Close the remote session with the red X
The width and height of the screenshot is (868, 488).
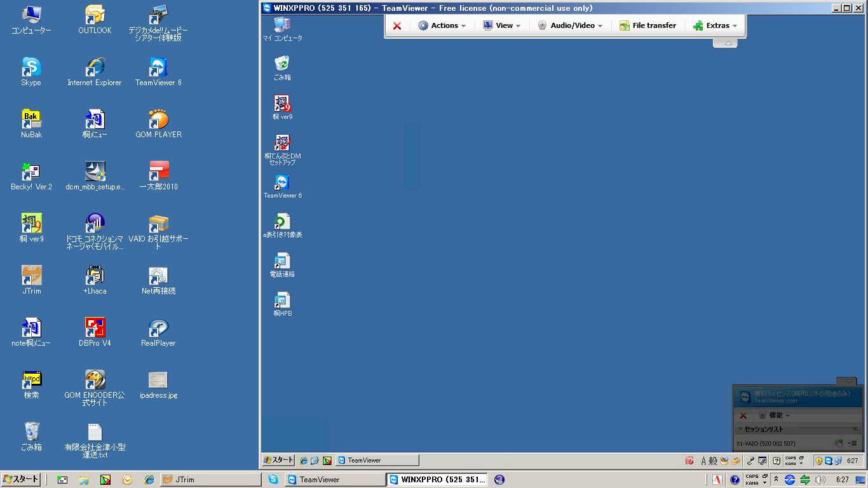397,26
